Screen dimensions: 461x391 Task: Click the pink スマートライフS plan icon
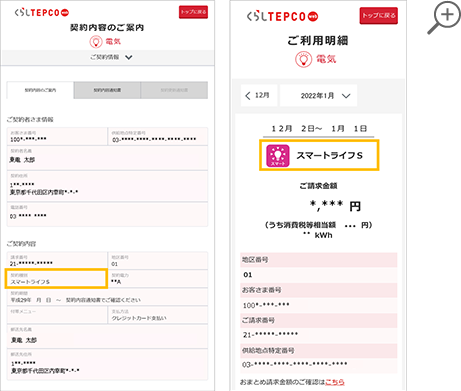278,156
